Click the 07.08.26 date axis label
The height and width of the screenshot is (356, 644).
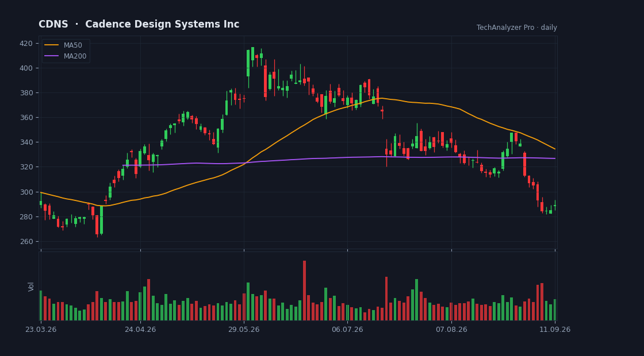click(451, 330)
